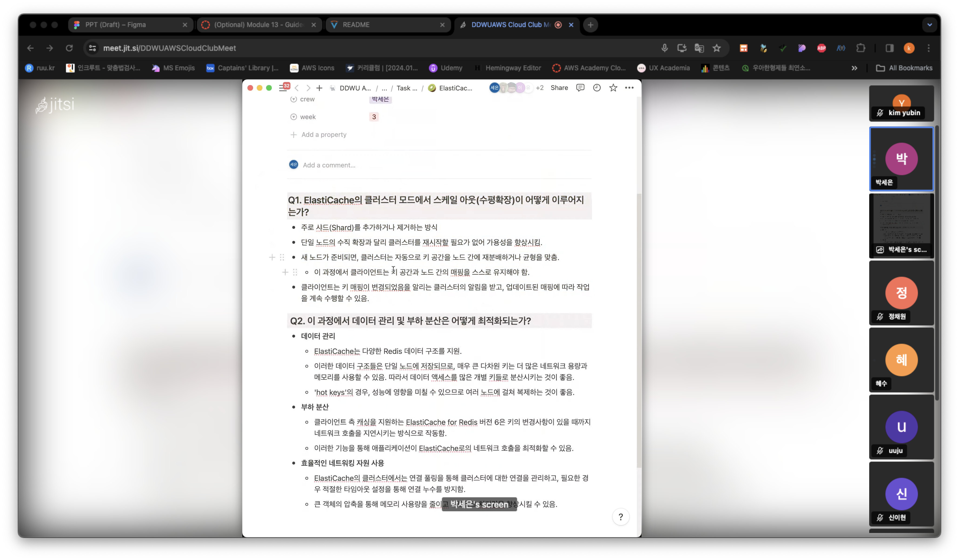Open the Chrome profile avatar
Viewport: 959px width, 560px height.
click(909, 48)
